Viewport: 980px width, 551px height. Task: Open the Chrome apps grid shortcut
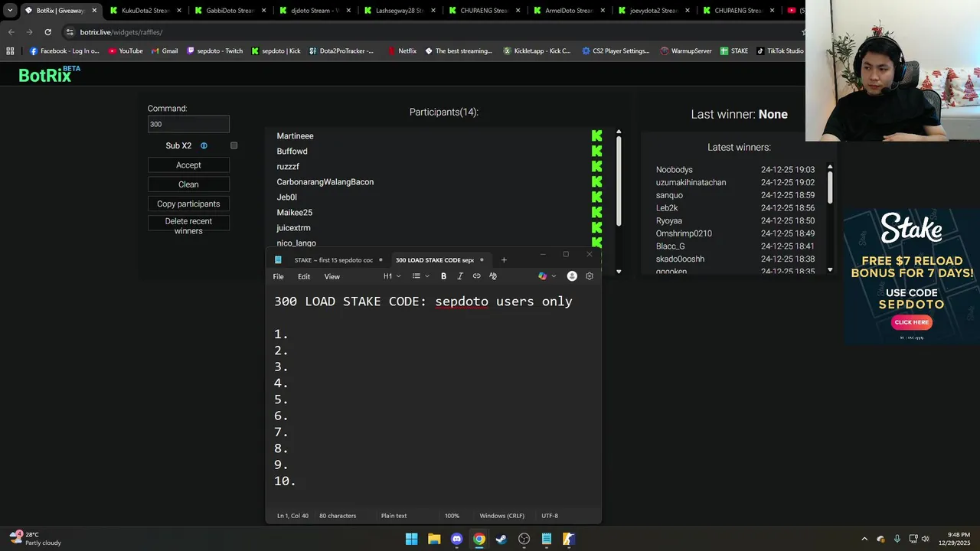10,51
